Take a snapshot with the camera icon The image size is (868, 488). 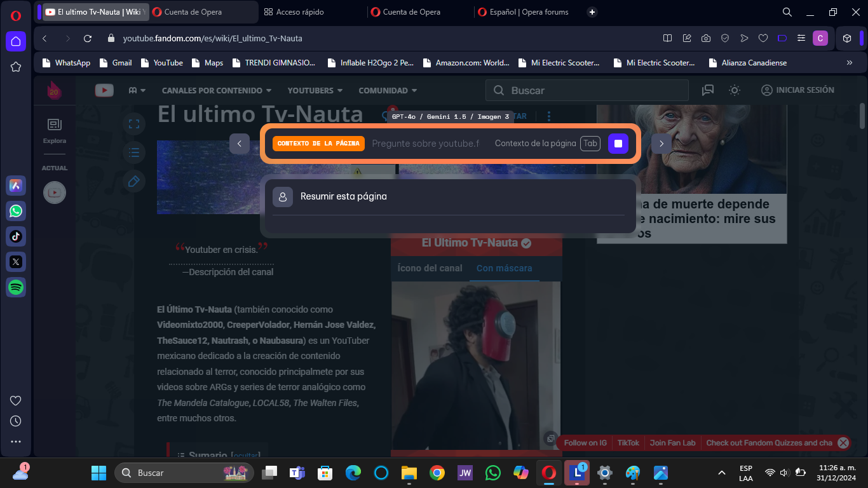click(706, 38)
